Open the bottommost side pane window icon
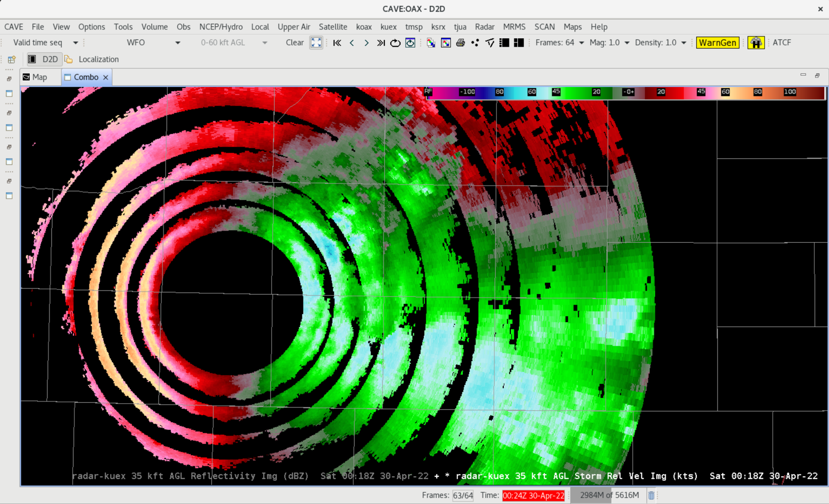 (x=9, y=196)
